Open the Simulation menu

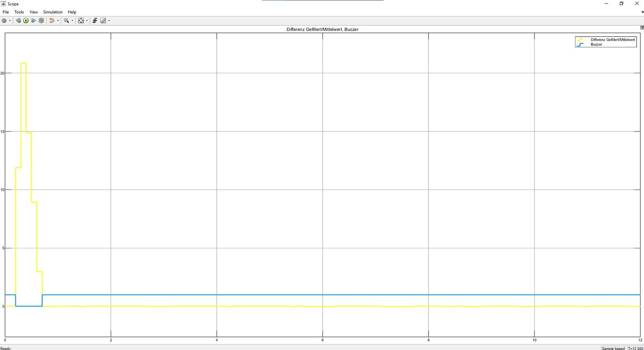pos(53,12)
